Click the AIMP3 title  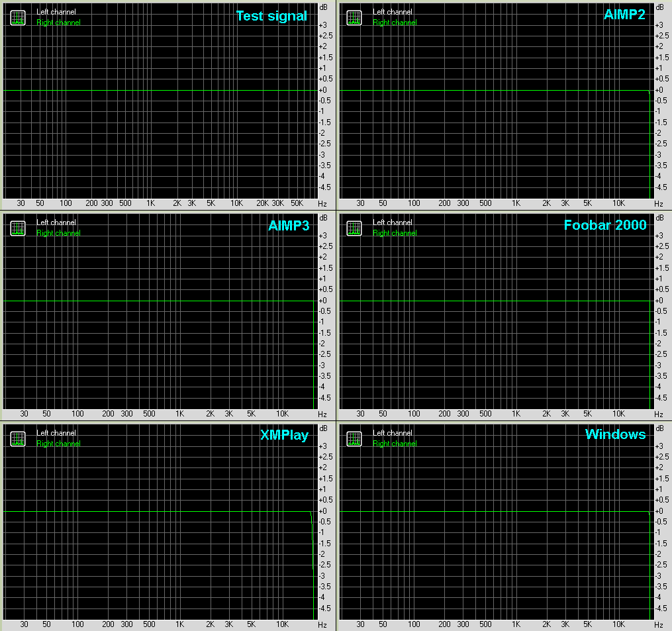tap(289, 226)
